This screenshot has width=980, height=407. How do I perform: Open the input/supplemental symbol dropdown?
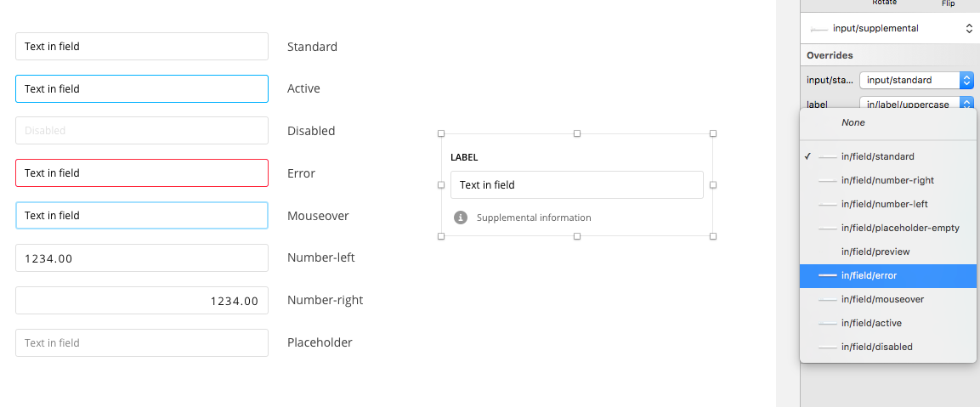point(889,28)
